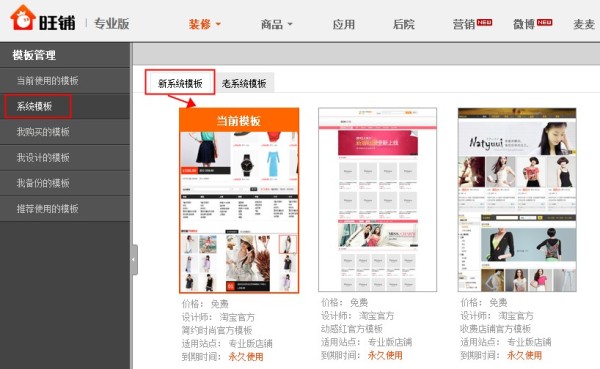Open the 应用 menu item
Screen dimensions: 600x369
coord(343,24)
